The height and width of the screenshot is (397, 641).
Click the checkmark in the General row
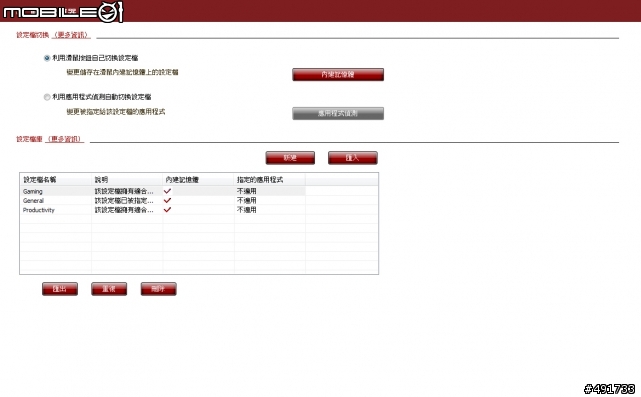coord(167,200)
